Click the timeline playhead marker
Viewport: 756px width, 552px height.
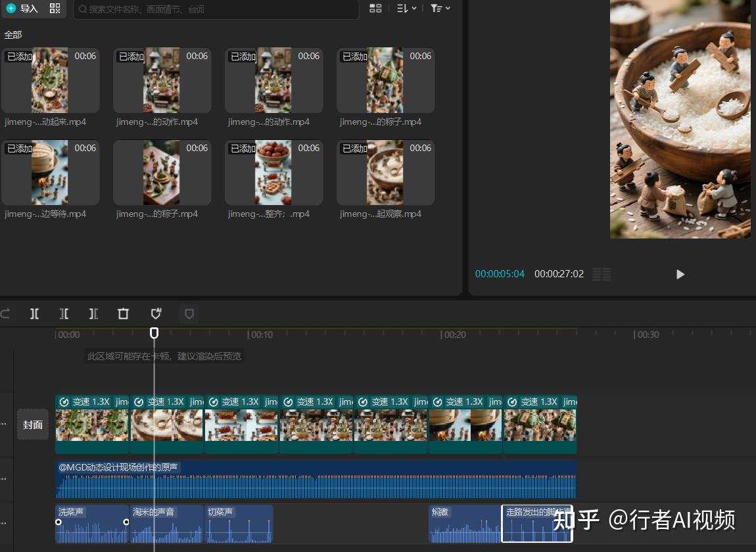pyautogui.click(x=154, y=333)
